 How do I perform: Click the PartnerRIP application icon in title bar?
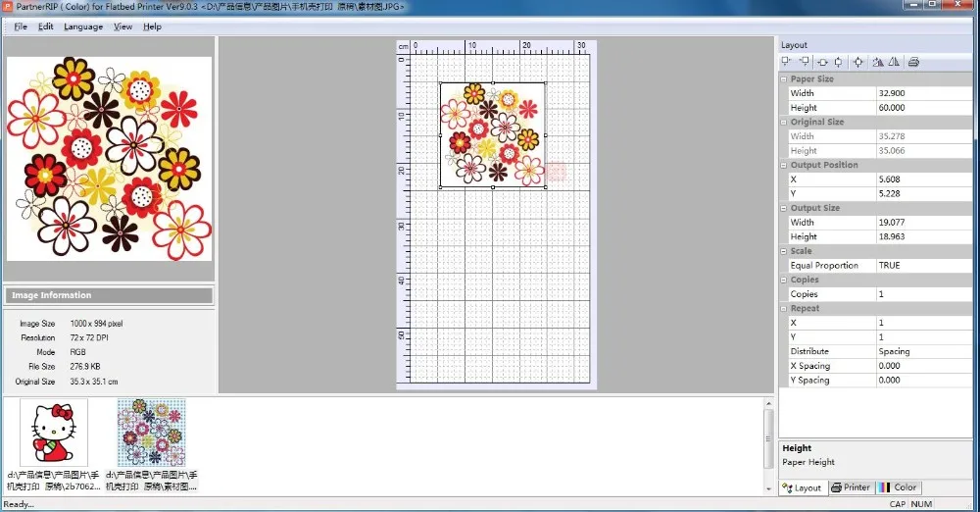click(x=8, y=6)
